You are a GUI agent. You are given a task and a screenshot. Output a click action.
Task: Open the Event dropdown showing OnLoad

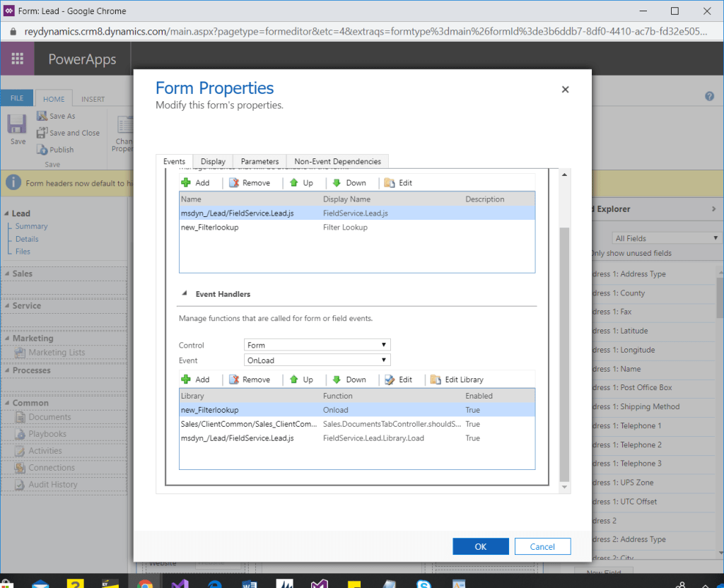tap(317, 360)
